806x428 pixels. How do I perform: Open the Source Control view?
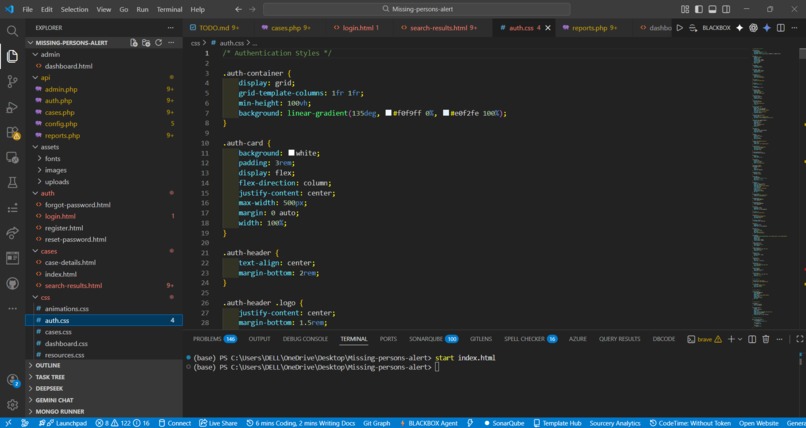pyautogui.click(x=12, y=81)
